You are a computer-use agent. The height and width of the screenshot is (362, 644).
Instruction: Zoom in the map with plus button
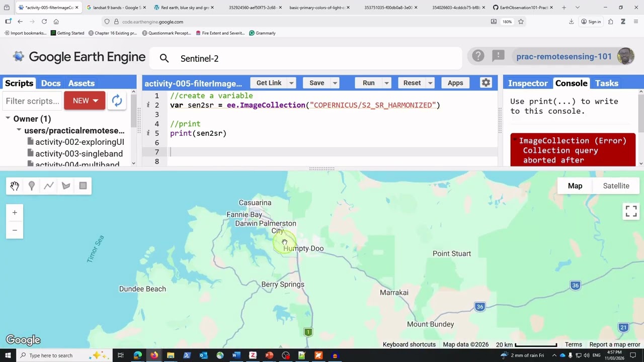[x=15, y=213]
